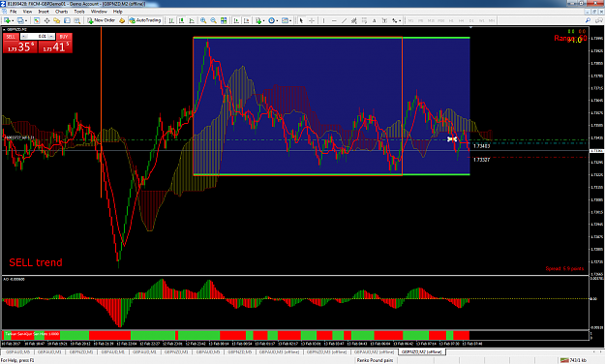Click the buy price 1.73 41 tile
Viewport: 605px width, 364px height.
[x=55, y=46]
